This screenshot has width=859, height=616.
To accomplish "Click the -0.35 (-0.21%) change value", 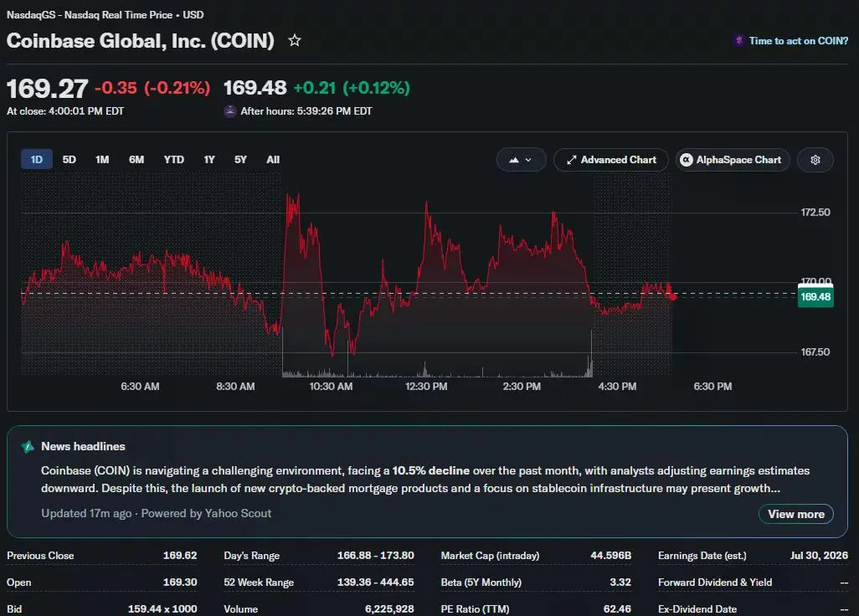I will (152, 88).
